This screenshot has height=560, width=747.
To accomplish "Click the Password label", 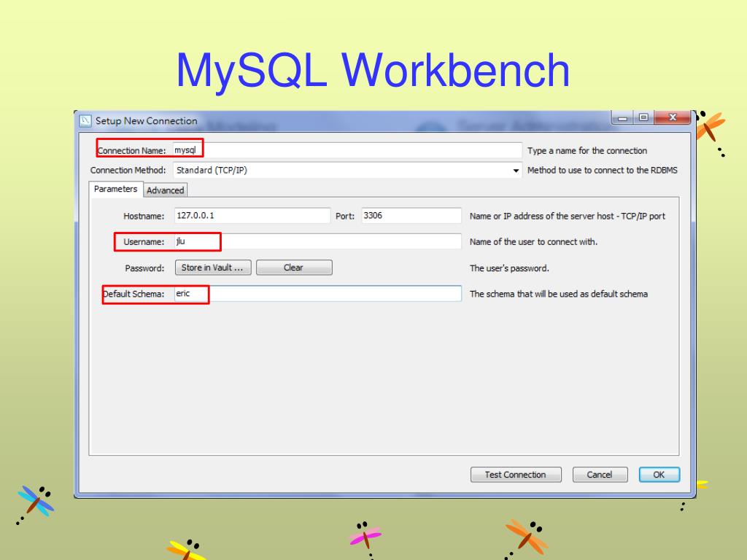I will click(x=144, y=268).
